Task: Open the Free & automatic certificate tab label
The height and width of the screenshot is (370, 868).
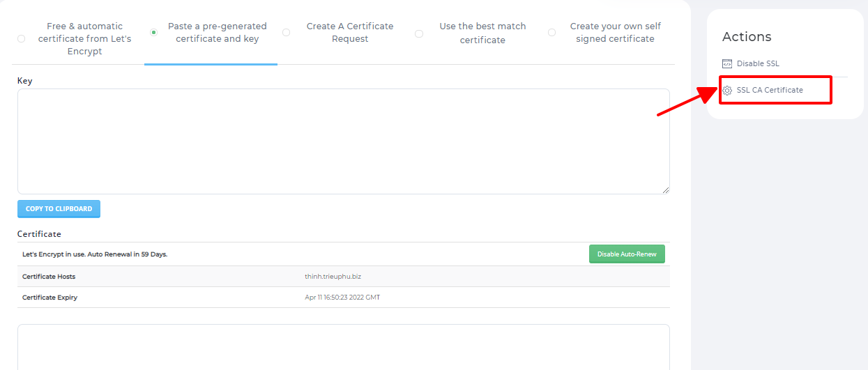Action: click(84, 38)
